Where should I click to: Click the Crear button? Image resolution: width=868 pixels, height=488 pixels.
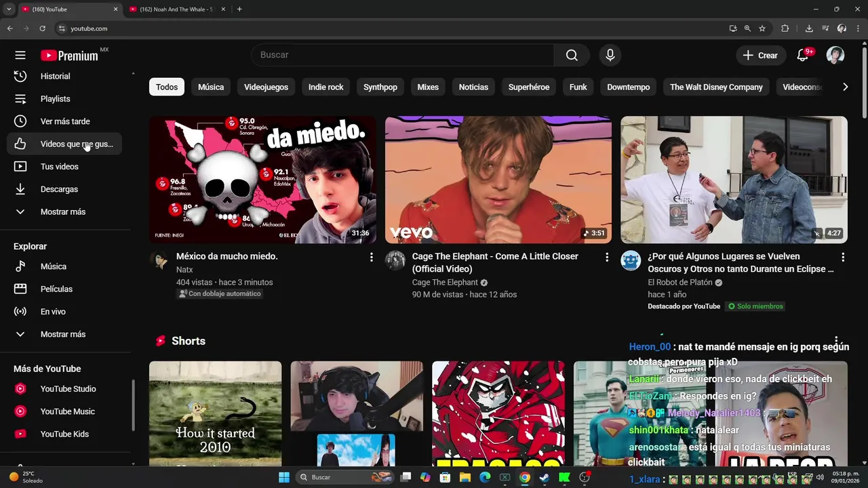coord(761,56)
